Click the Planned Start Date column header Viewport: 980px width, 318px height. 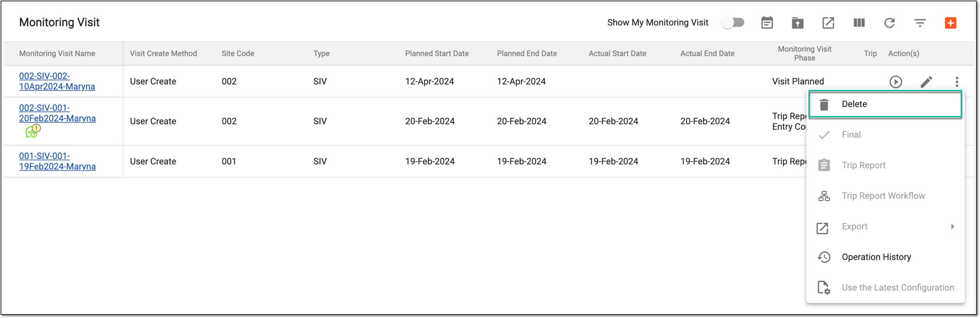pos(437,53)
